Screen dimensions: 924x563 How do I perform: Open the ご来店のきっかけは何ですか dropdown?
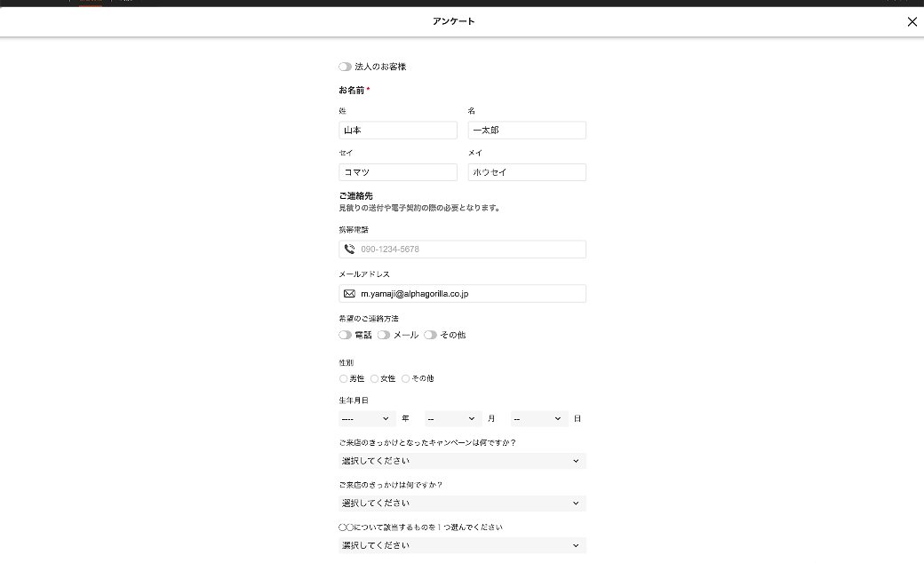click(463, 503)
